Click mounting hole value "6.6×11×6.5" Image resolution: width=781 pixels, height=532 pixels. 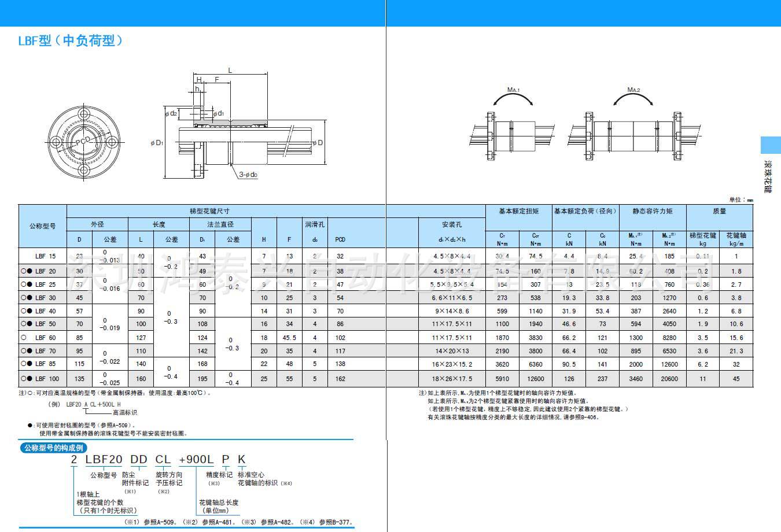click(452, 298)
